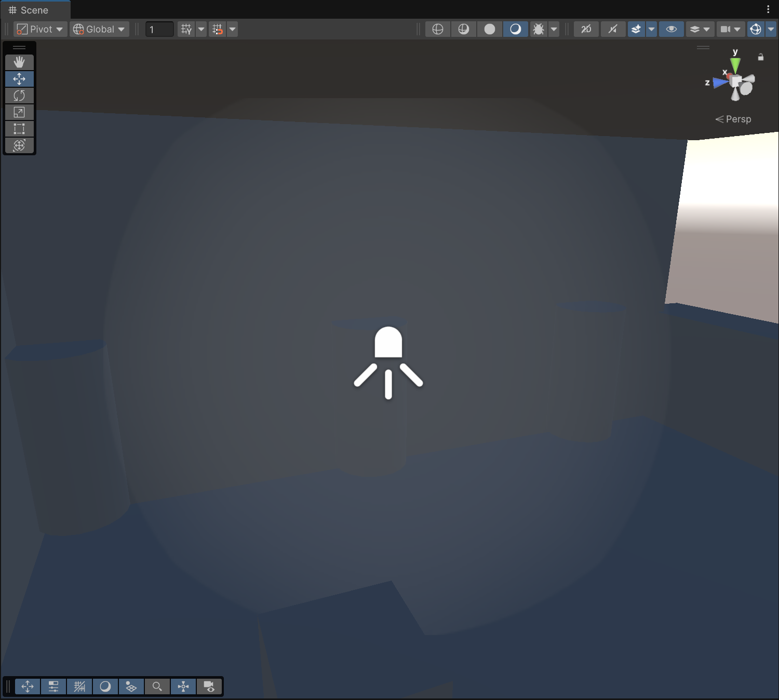Open the overlays layers dropdown
The image size is (779, 700).
pyautogui.click(x=700, y=29)
